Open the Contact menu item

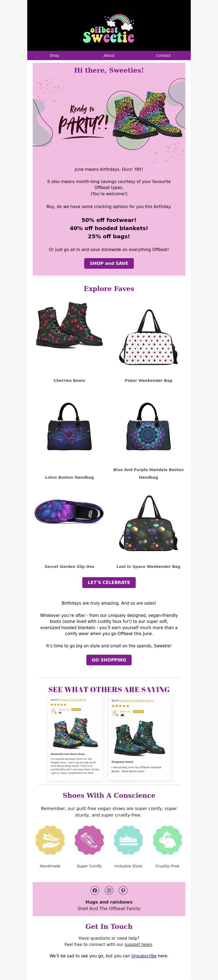click(163, 55)
